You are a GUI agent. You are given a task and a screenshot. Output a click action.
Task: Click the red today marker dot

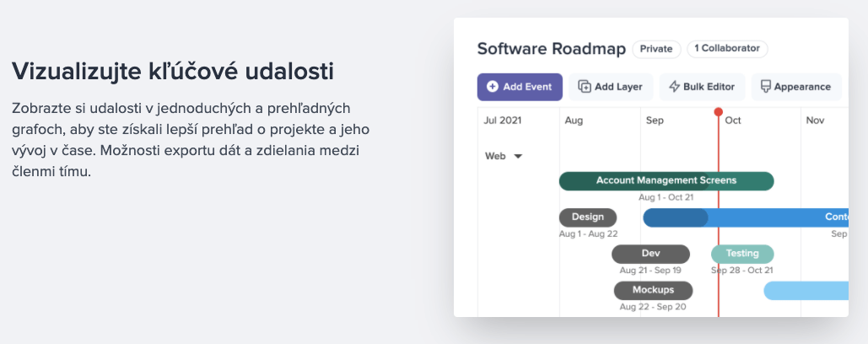pos(719,111)
